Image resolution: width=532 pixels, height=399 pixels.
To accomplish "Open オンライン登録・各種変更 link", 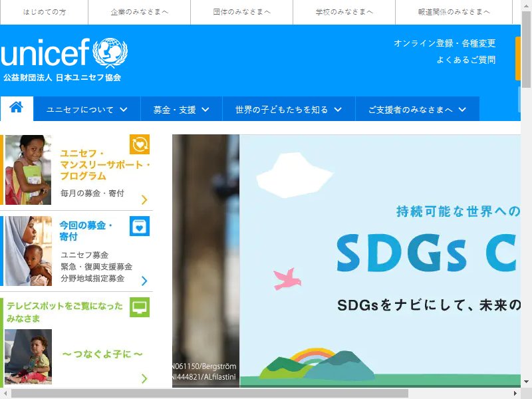I will point(445,43).
